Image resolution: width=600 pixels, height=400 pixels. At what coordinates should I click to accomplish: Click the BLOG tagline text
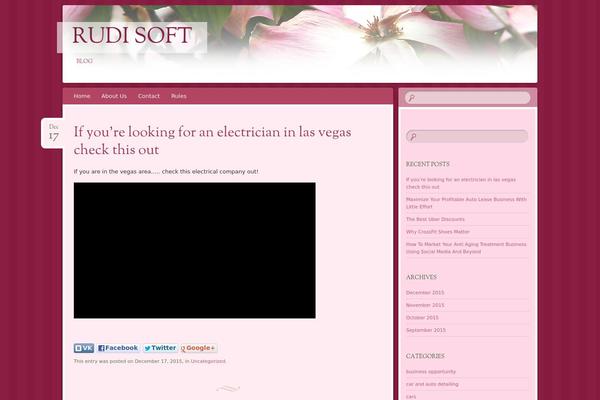[84, 61]
